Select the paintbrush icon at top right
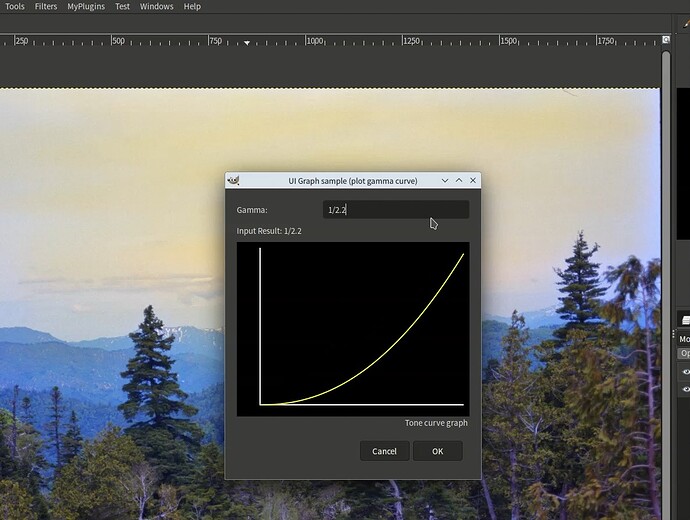 tap(686, 23)
